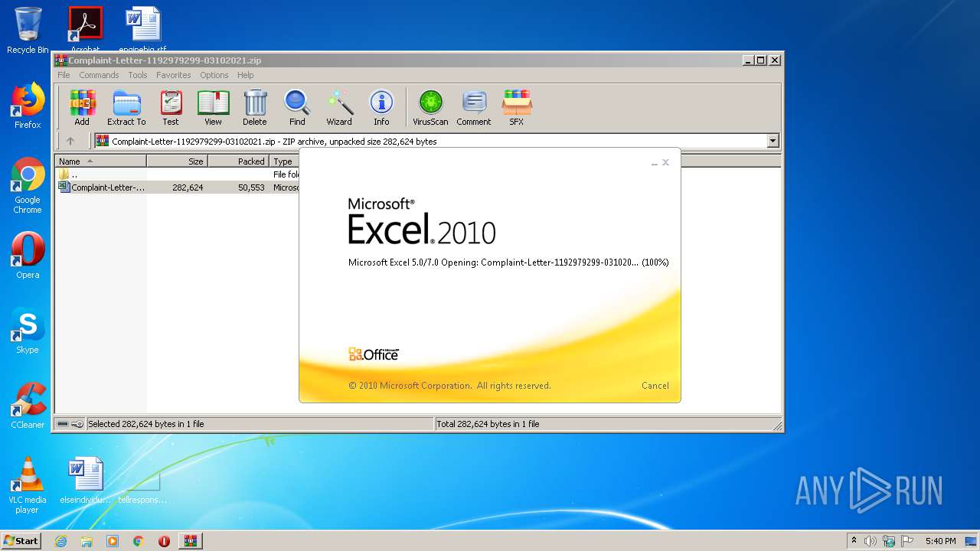Launch Firefox from the desktop
Screen dimensions: 980x551
(x=28, y=106)
